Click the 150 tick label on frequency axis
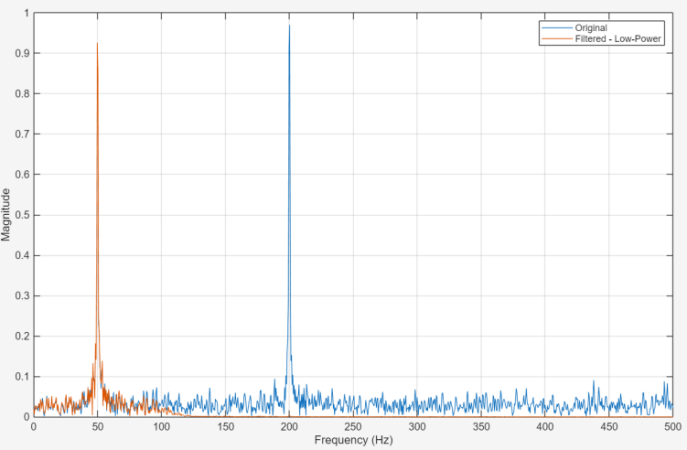Image resolution: width=687 pixels, height=450 pixels. pos(225,427)
